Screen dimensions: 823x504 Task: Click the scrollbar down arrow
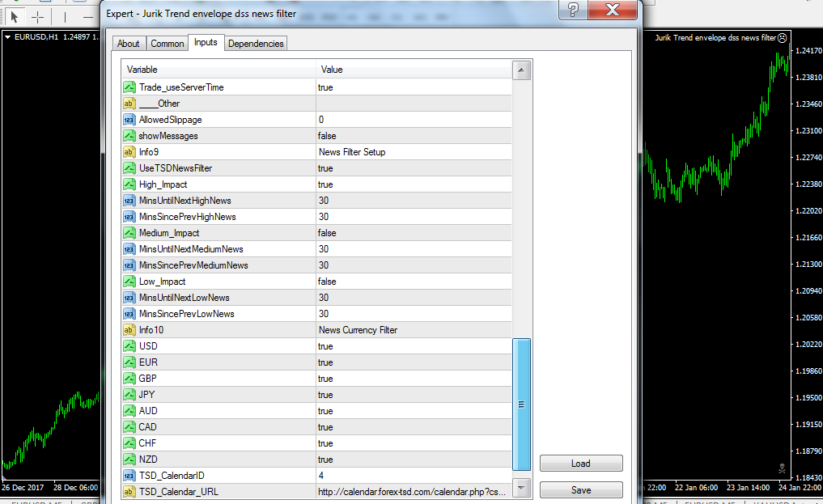coord(521,488)
